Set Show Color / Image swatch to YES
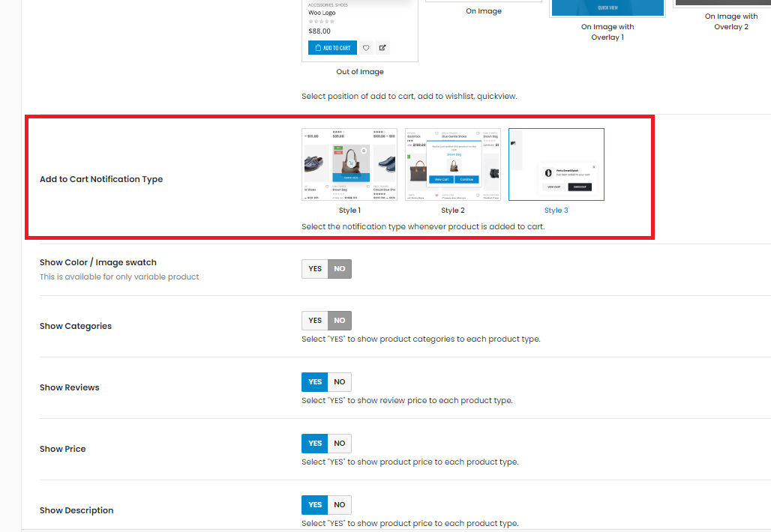771x532 pixels. click(315, 269)
